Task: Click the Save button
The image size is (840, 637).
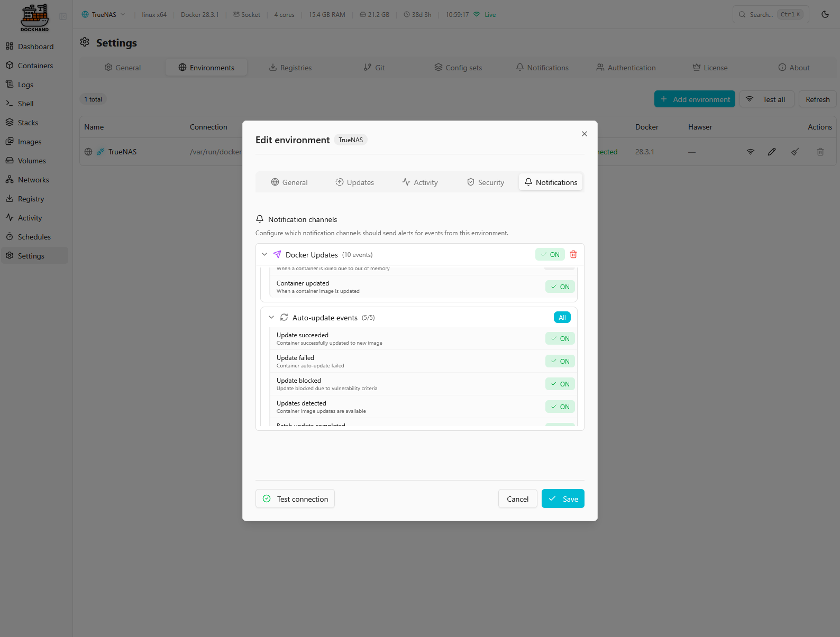Action: (563, 498)
